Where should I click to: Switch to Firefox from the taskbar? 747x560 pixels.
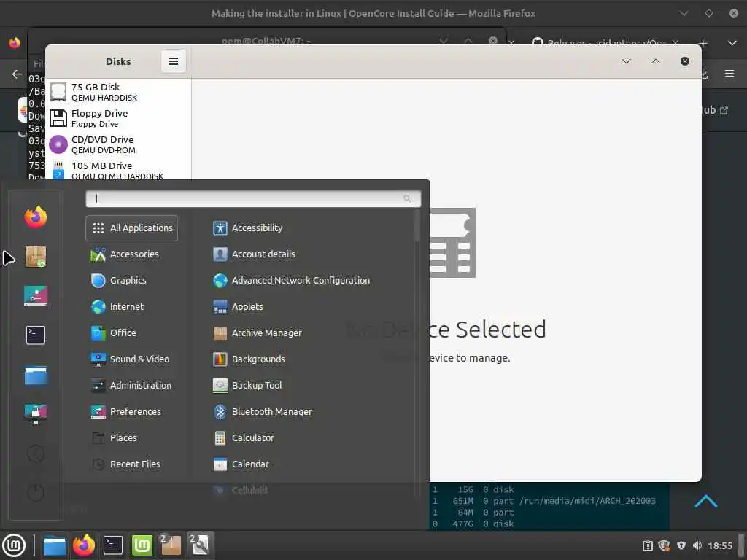coord(84,545)
